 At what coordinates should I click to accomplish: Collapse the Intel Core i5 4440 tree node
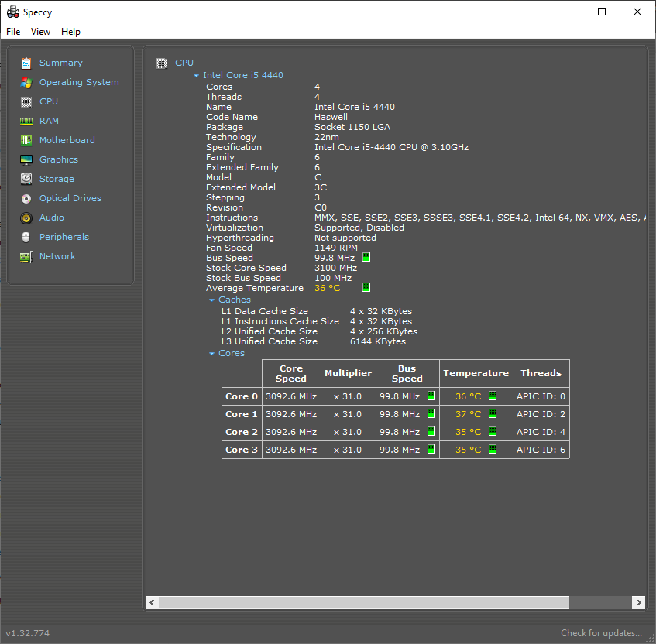click(x=196, y=76)
